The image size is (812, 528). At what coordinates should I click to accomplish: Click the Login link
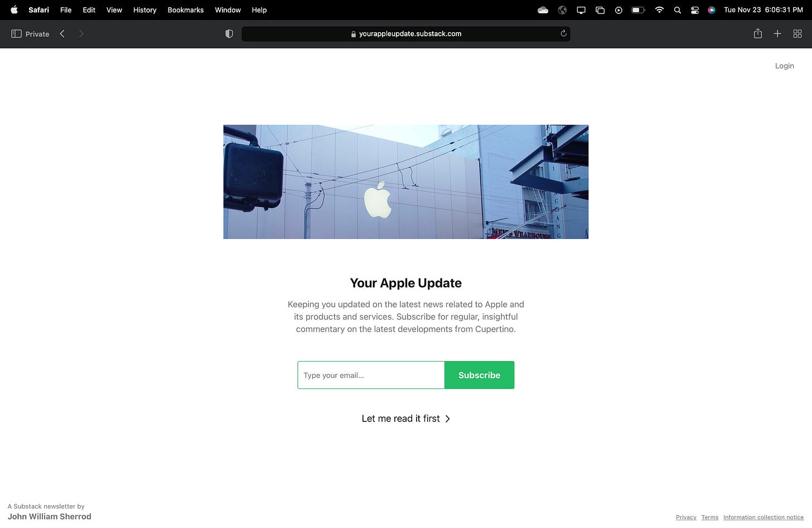tap(784, 66)
